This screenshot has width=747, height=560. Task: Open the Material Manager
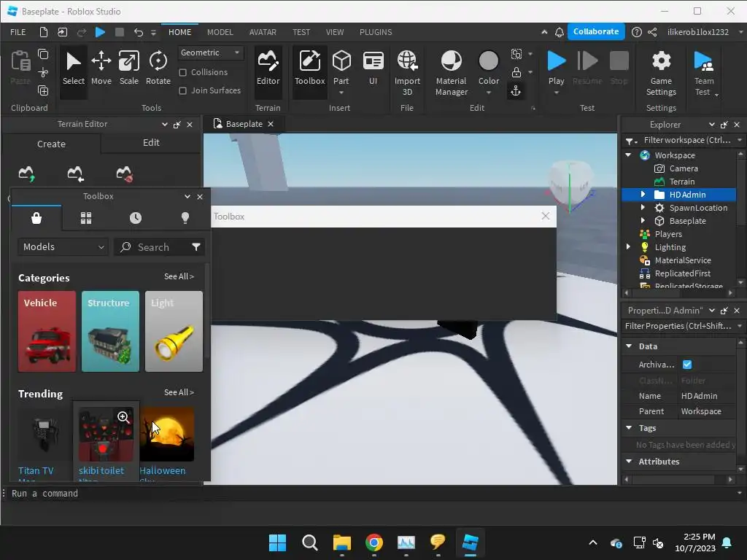point(451,74)
